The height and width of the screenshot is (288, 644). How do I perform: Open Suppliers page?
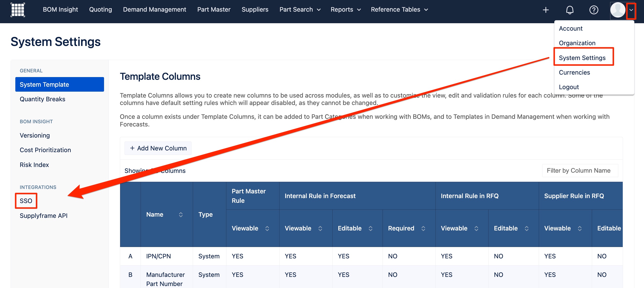pos(255,9)
